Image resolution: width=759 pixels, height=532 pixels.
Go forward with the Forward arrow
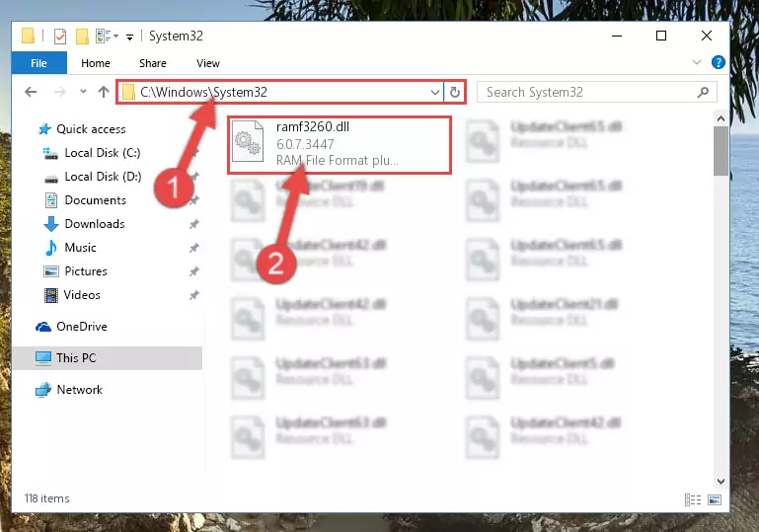click(x=60, y=92)
